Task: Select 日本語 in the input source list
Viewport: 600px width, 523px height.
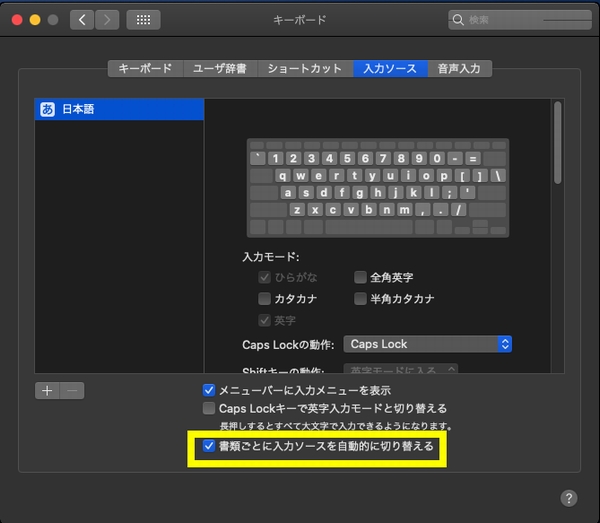Action: click(119, 109)
